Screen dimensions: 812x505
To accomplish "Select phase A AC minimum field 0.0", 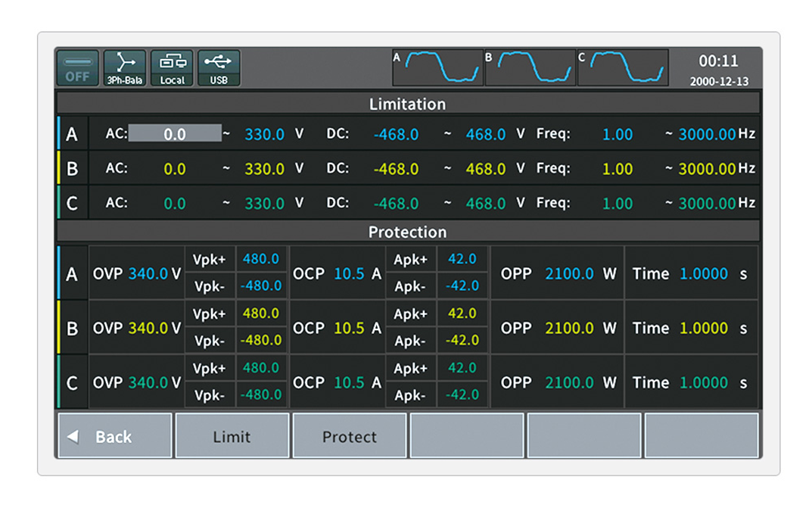I will [x=175, y=133].
